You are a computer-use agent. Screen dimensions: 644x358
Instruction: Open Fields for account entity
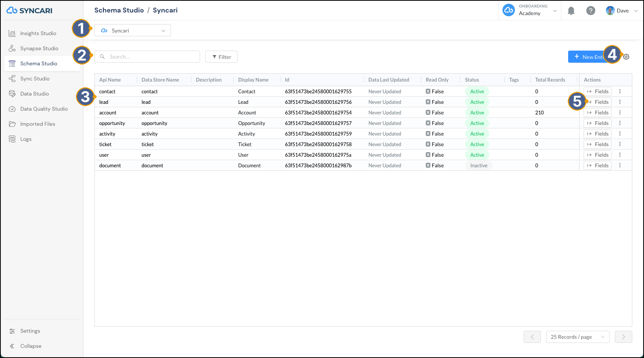pos(598,113)
